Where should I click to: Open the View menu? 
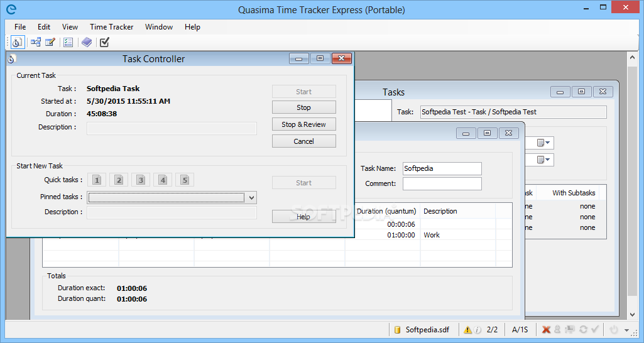(70, 27)
